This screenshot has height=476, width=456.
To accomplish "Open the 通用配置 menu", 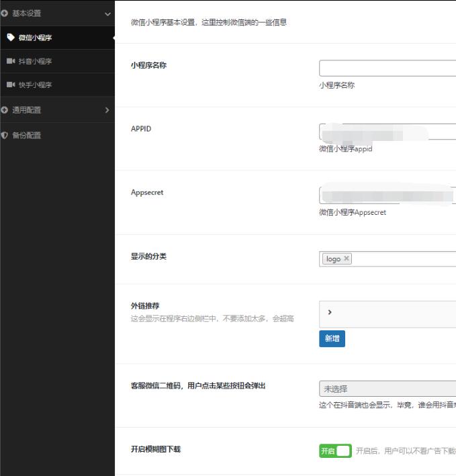I will click(x=57, y=110).
